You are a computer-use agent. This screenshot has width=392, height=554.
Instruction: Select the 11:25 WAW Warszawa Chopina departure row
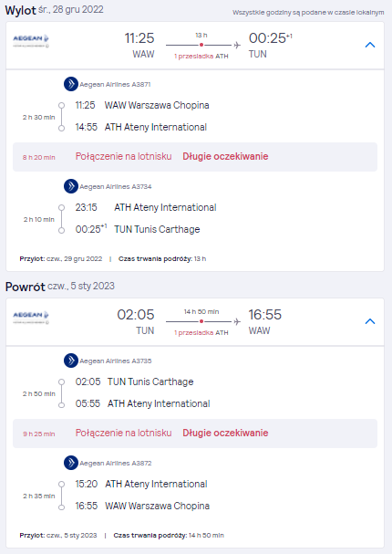coord(142,105)
